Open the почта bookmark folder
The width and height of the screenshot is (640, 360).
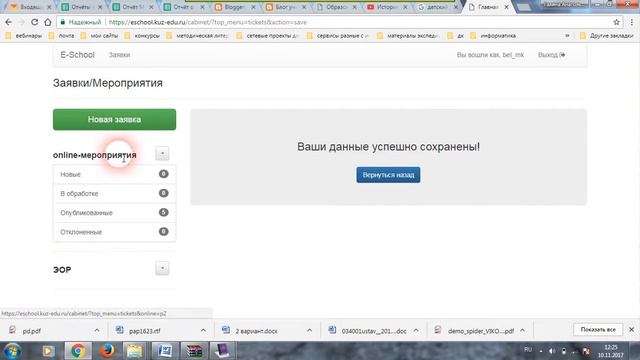click(62, 36)
